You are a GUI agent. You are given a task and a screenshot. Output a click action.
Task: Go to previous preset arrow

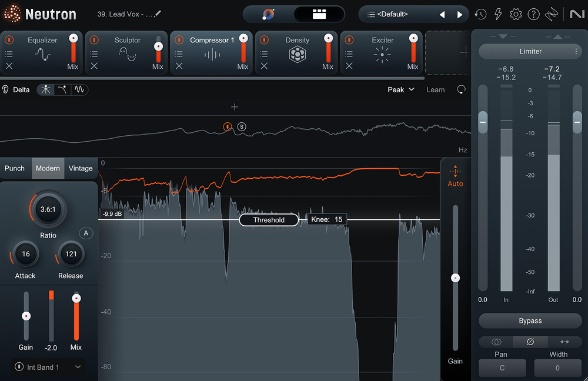(x=443, y=15)
